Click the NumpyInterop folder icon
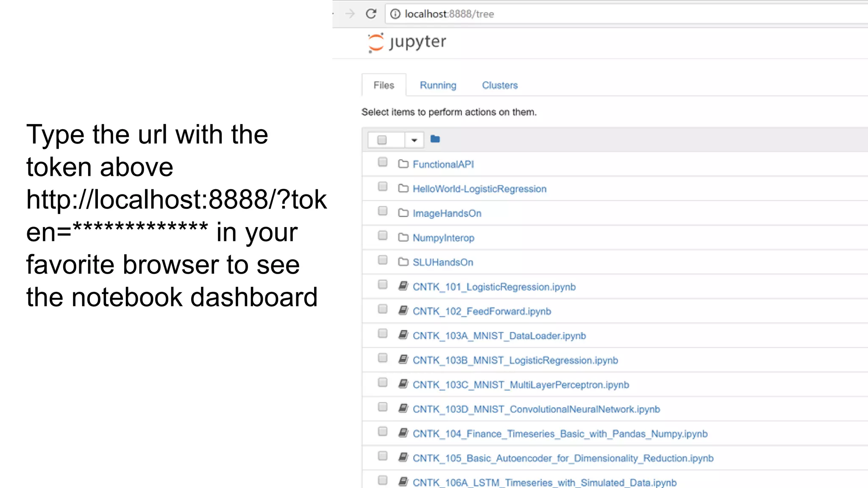The height and width of the screenshot is (488, 868). coord(403,237)
